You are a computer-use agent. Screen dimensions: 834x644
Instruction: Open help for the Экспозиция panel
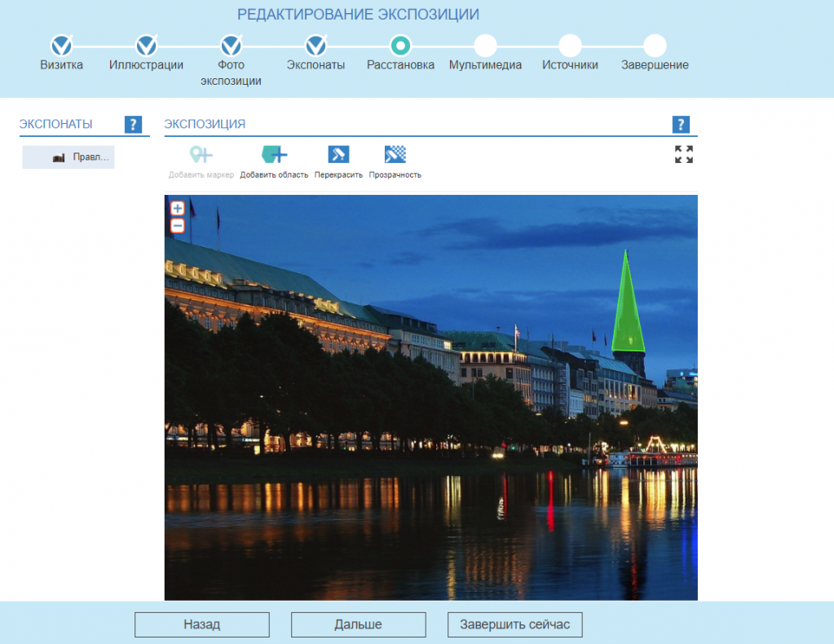click(681, 125)
